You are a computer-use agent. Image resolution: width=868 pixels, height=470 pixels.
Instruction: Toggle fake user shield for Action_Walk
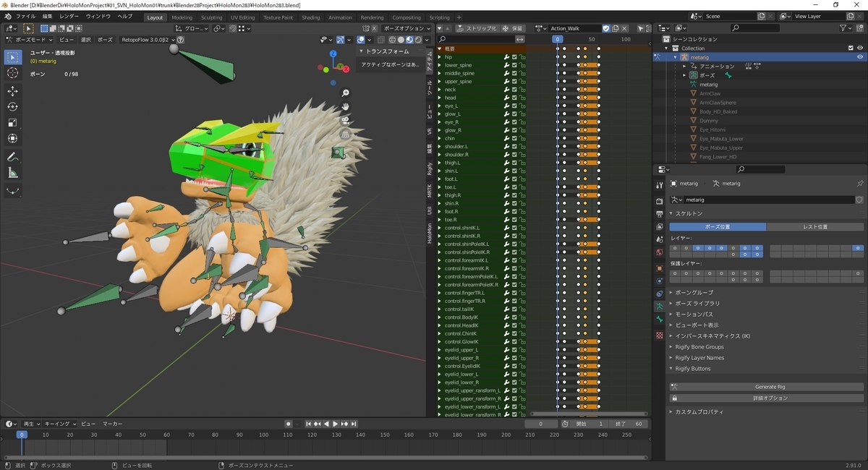pyautogui.click(x=605, y=28)
